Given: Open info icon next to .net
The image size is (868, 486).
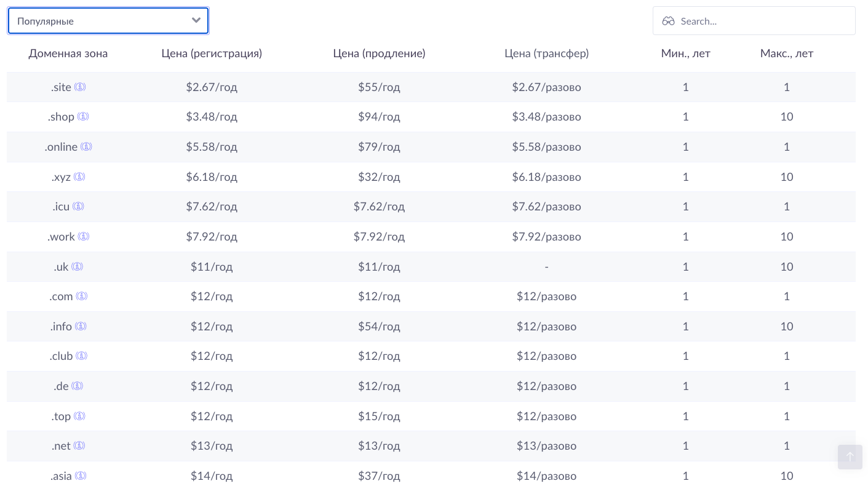Looking at the screenshot, I should (x=79, y=445).
